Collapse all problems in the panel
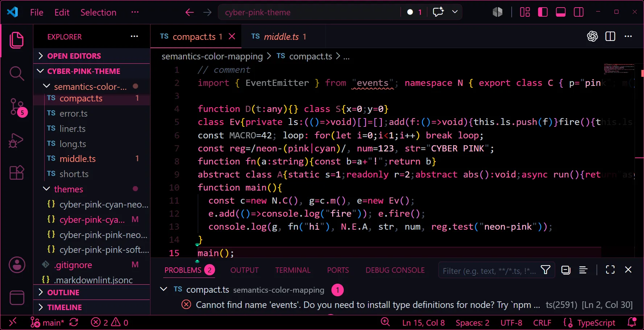This screenshot has width=644, height=330. (x=566, y=270)
